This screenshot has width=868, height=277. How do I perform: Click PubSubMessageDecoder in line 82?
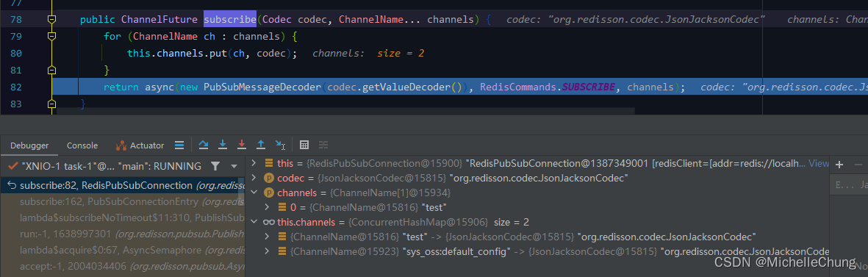click(263, 87)
